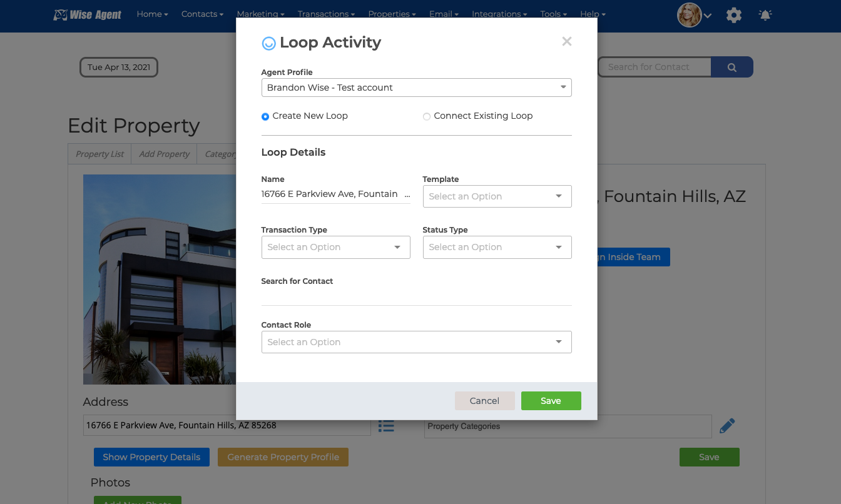This screenshot has height=504, width=841.
Task: Open the settings gear icon
Action: [733, 15]
